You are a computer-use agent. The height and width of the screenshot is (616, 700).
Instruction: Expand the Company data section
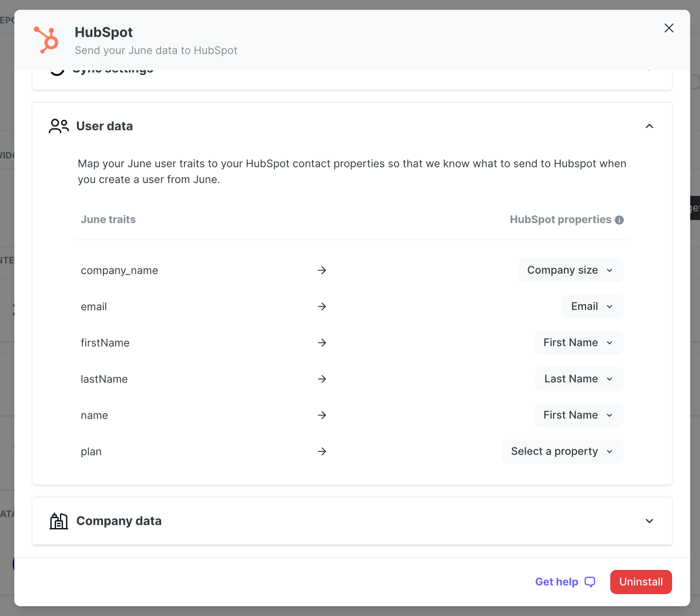(649, 521)
